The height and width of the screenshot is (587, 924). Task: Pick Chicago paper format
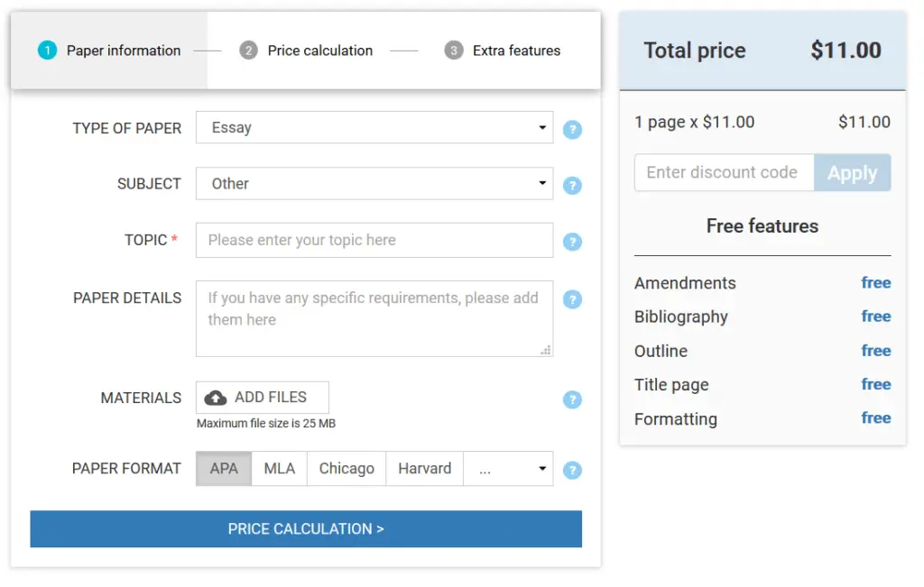(x=346, y=469)
